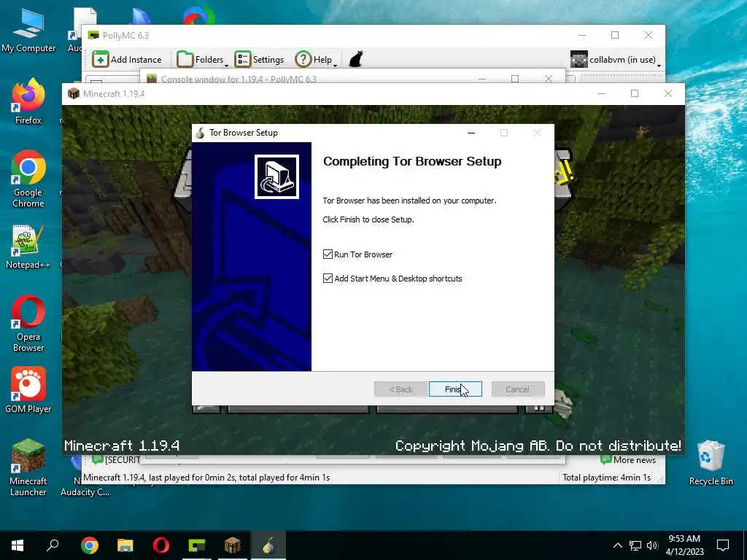Switch to PollyMC in the taskbar

[x=197, y=545]
